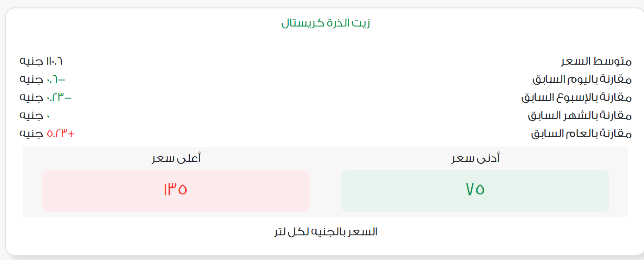Select the previous-week change value -٠.٢٣ جنيه
This screenshot has height=260, width=644.
point(46,97)
